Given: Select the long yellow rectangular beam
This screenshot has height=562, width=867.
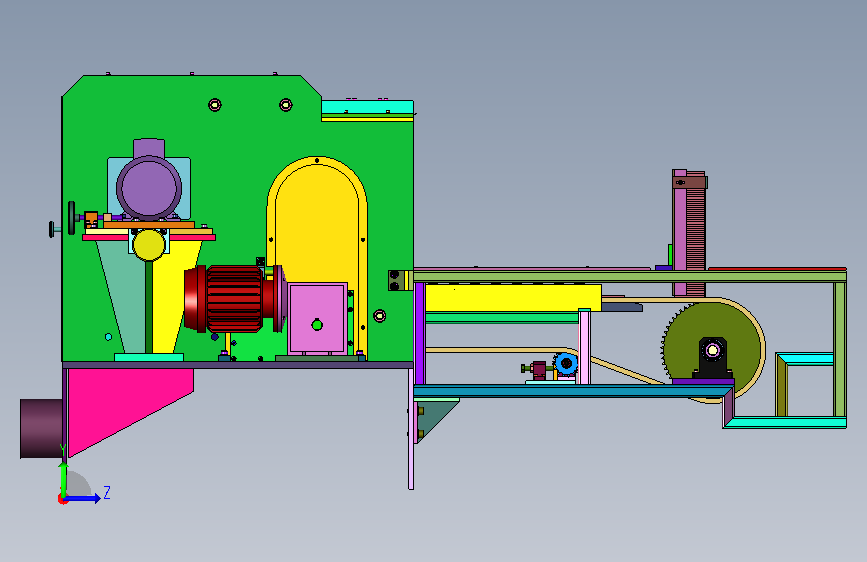Looking at the screenshot, I should (513, 298).
